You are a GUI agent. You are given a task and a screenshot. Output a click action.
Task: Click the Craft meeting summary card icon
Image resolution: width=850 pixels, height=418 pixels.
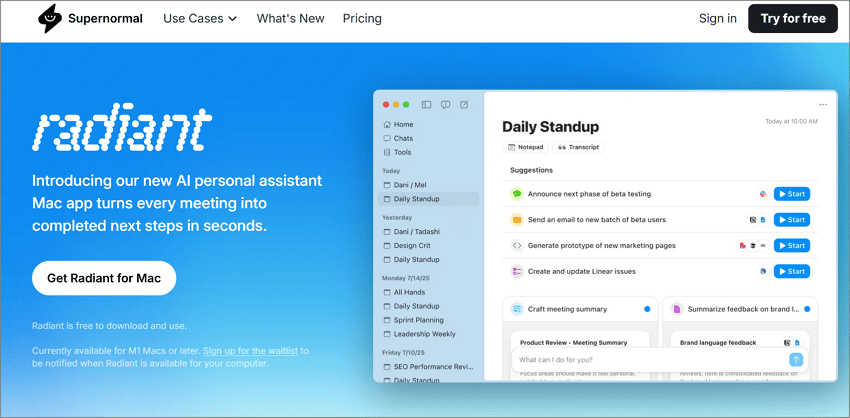tap(517, 309)
